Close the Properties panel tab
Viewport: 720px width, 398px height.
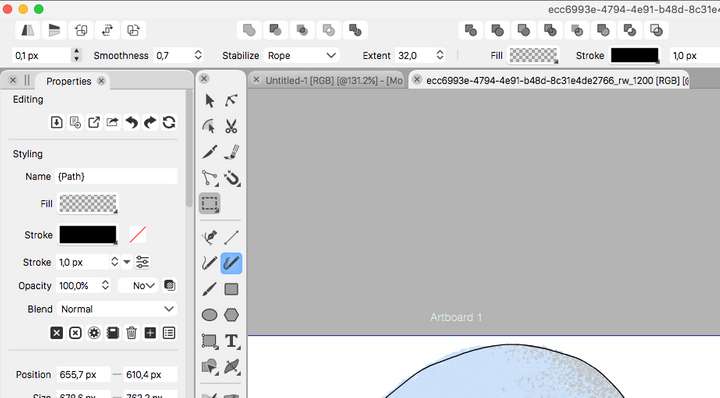101,81
